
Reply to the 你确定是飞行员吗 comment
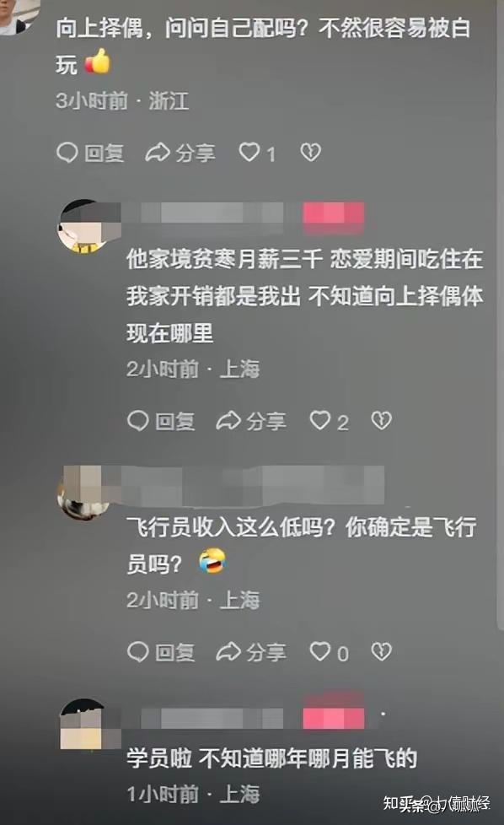(161, 652)
